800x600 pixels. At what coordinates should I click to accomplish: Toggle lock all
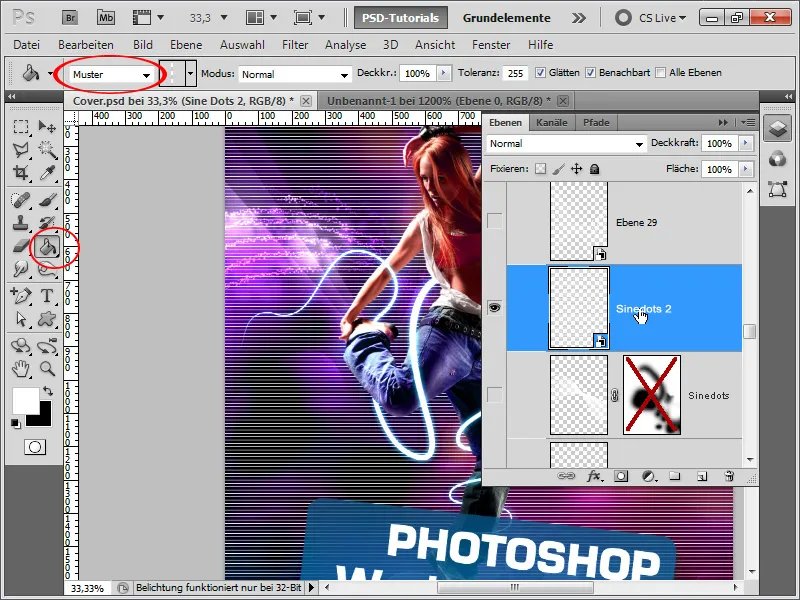point(594,169)
